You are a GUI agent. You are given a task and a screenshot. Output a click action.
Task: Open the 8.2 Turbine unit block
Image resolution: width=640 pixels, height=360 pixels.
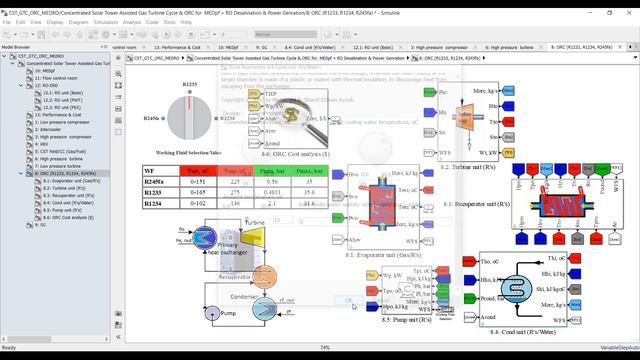468,121
